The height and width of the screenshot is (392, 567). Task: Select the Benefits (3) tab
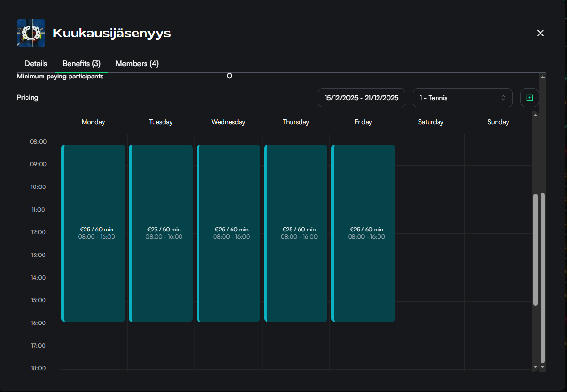tap(81, 63)
